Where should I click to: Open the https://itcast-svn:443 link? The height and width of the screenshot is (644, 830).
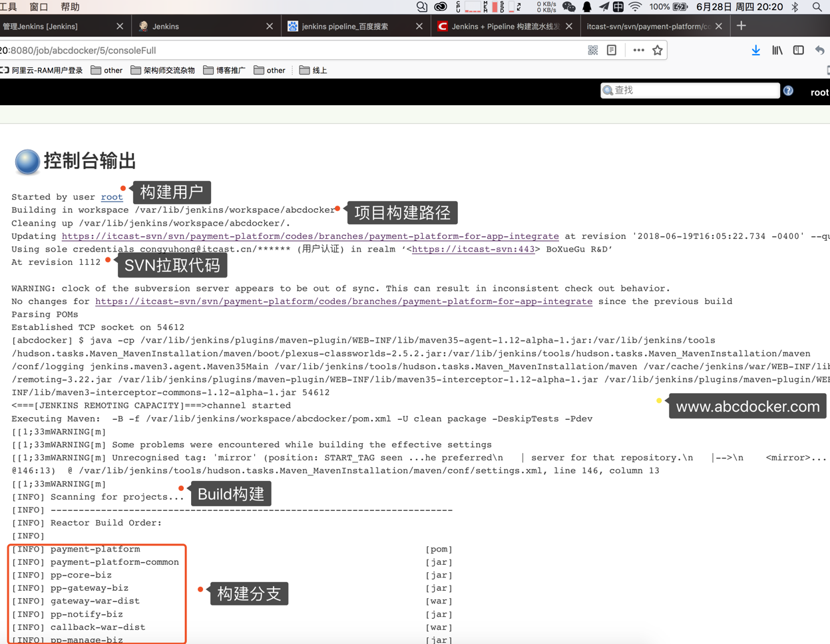[x=473, y=249]
